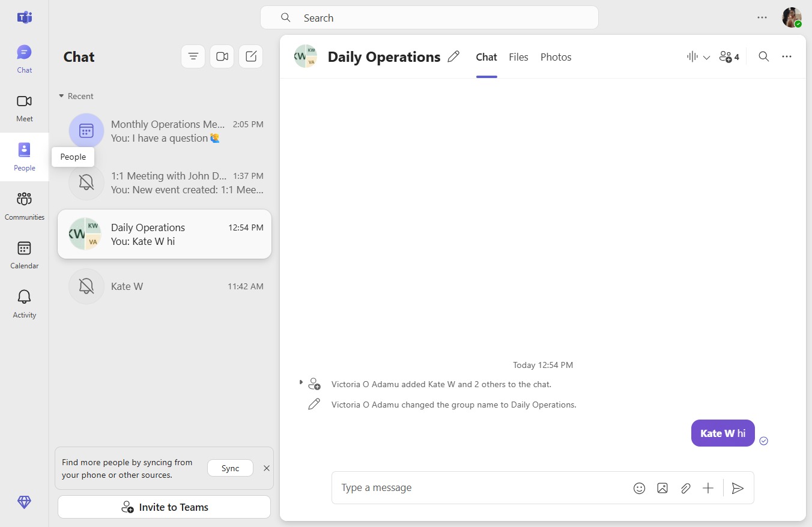
Task: Open more message actions plus button
Action: tap(708, 488)
